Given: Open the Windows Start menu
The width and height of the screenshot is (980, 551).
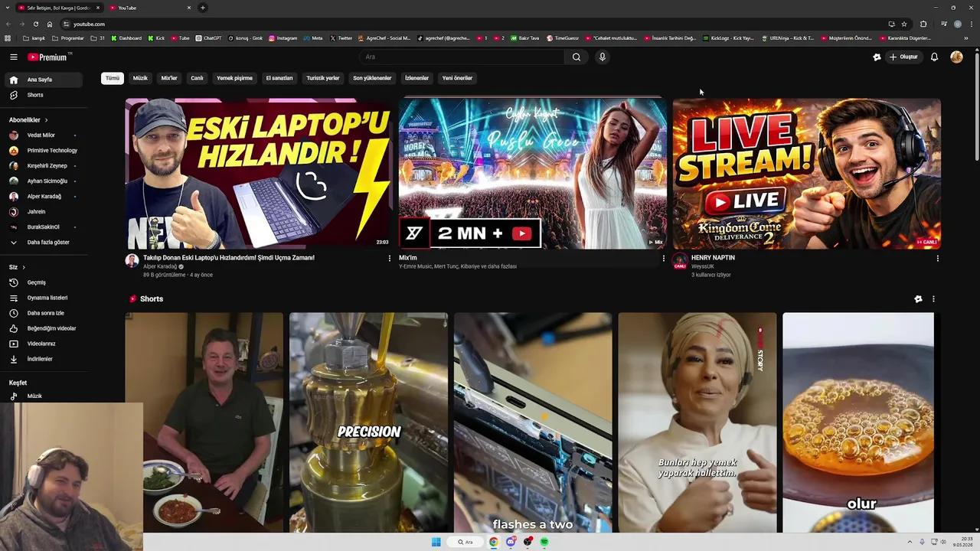Looking at the screenshot, I should coord(436,542).
